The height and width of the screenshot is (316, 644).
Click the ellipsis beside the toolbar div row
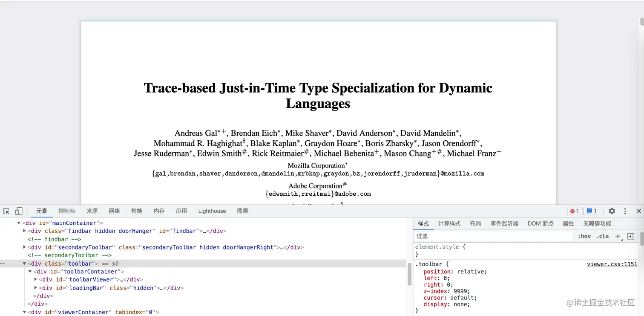pos(3,264)
